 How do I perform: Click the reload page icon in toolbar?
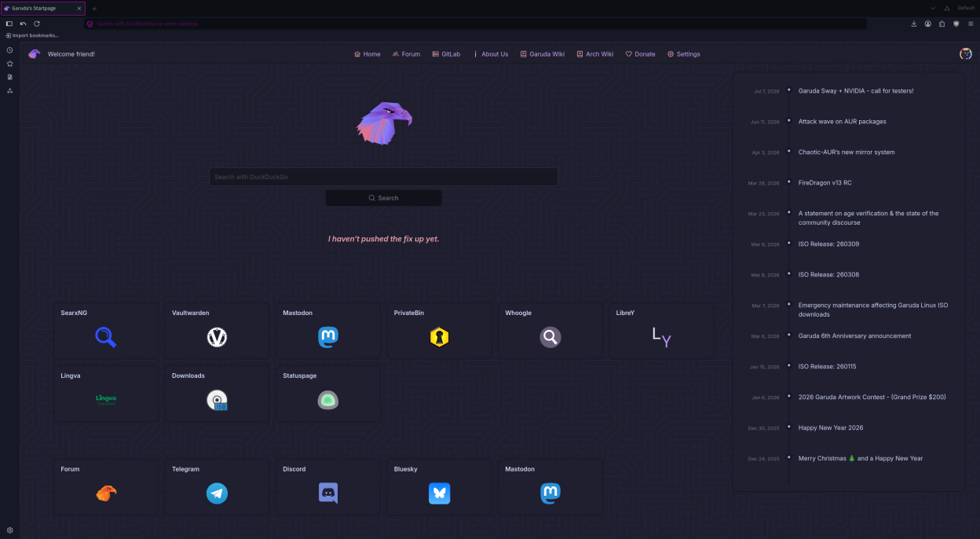tap(37, 24)
